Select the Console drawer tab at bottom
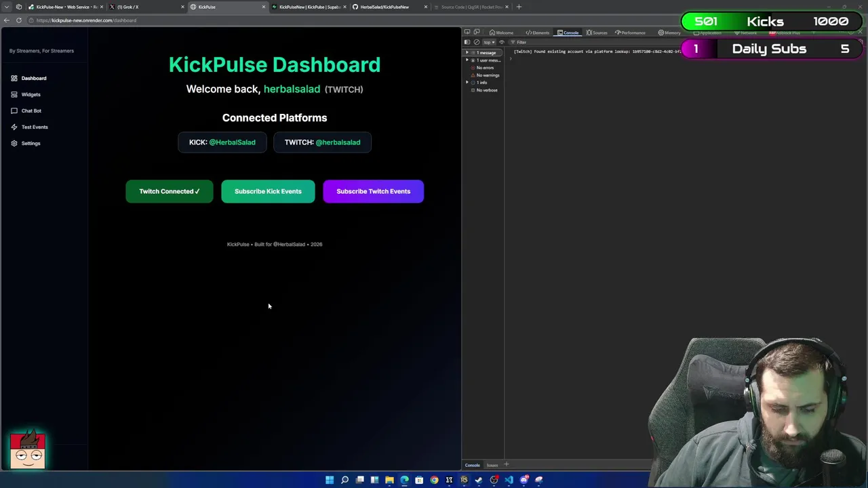 point(473,465)
